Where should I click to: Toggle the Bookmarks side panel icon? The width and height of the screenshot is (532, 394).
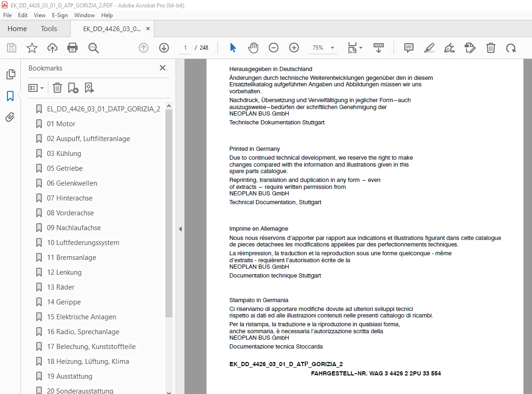click(10, 96)
